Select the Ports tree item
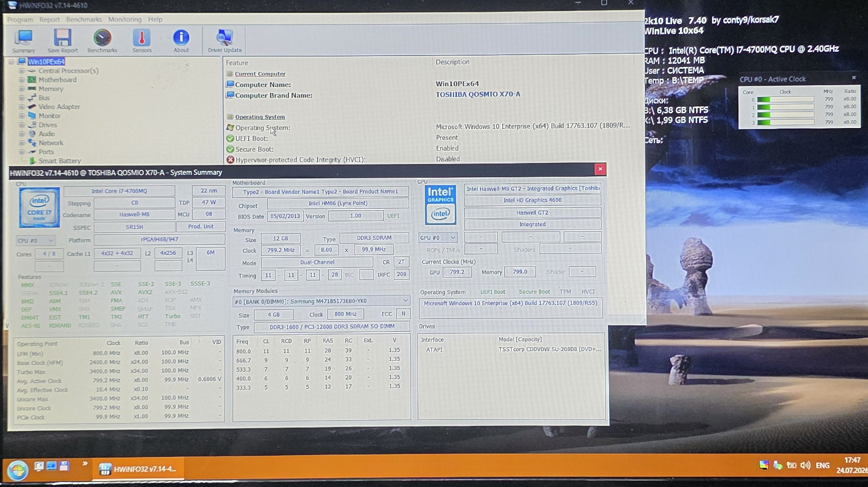868x487 pixels. [46, 152]
